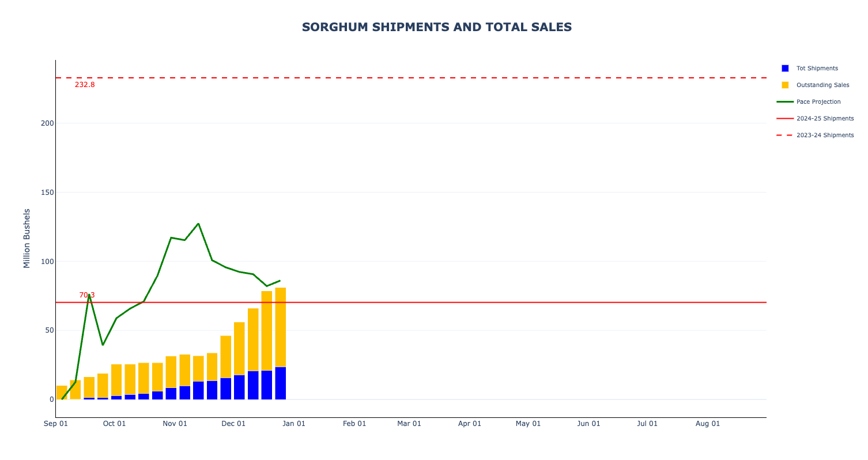
Task: Click the Aug 01 x-axis tick label
Action: pos(707,424)
